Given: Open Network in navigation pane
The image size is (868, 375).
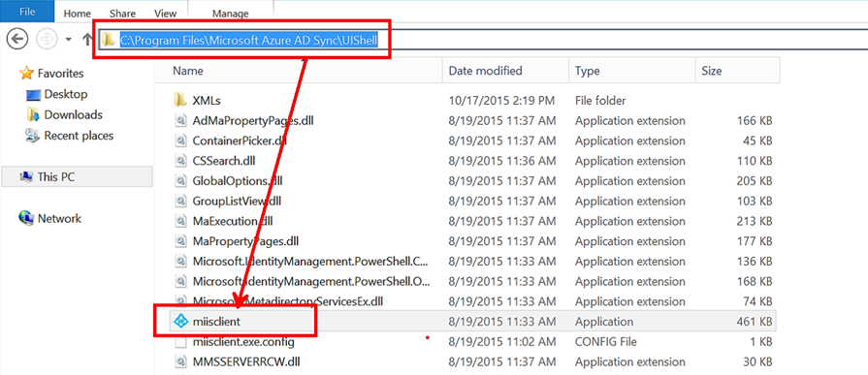Looking at the screenshot, I should (x=49, y=218).
